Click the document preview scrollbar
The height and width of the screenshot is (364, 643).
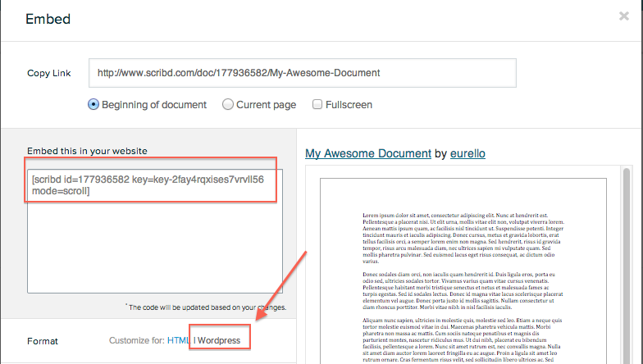click(627, 265)
